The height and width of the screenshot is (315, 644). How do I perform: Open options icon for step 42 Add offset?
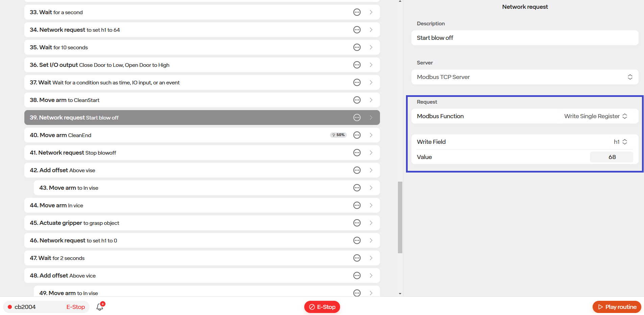tap(357, 170)
